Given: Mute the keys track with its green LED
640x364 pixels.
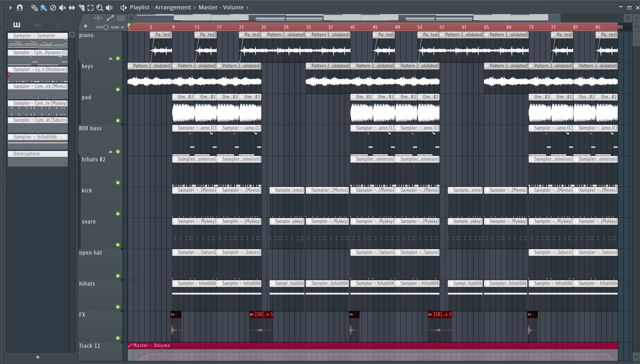Looking at the screenshot, I should (118, 89).
